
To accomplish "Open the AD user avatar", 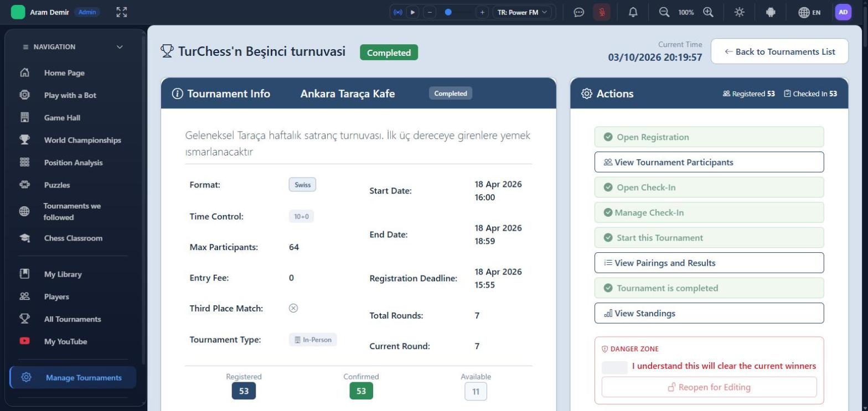I will click(843, 12).
